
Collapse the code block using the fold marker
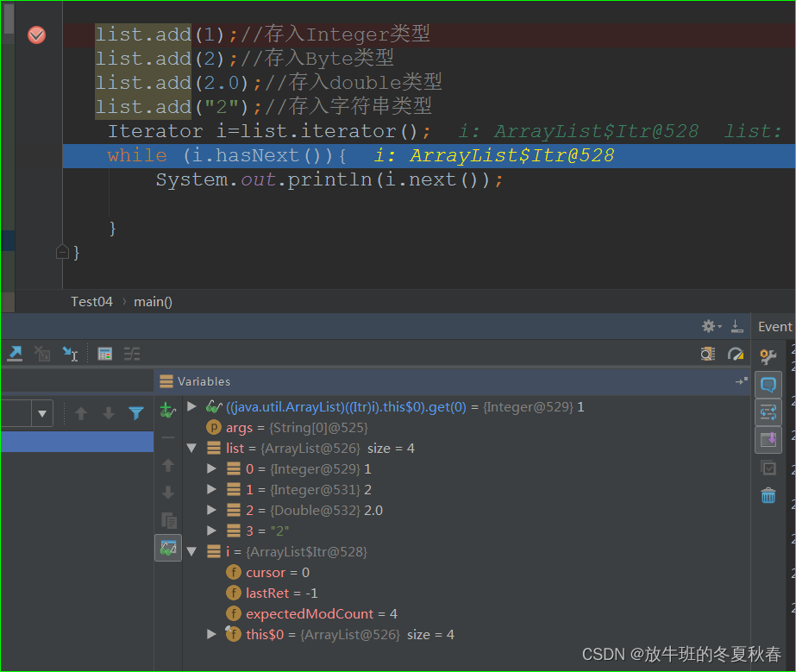tap(62, 252)
